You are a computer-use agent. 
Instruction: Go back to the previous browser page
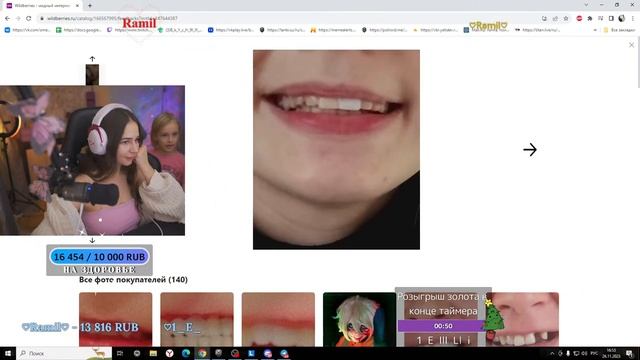click(7, 18)
